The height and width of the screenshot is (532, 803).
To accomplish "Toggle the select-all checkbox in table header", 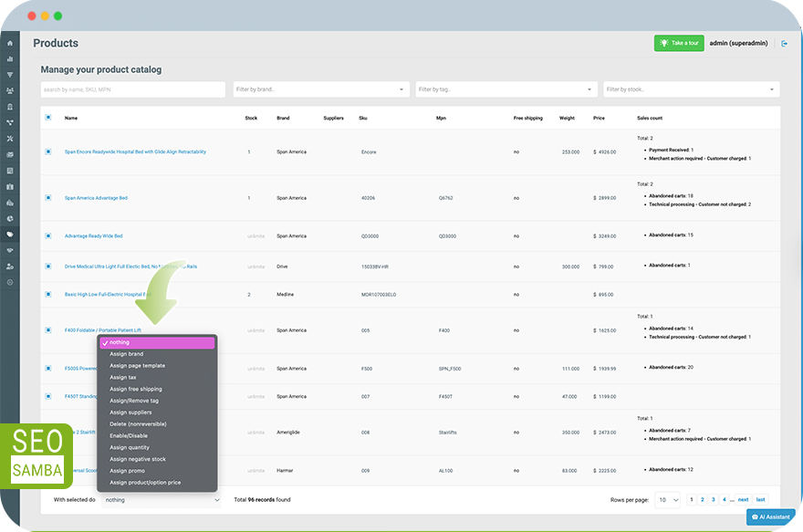I will point(48,117).
